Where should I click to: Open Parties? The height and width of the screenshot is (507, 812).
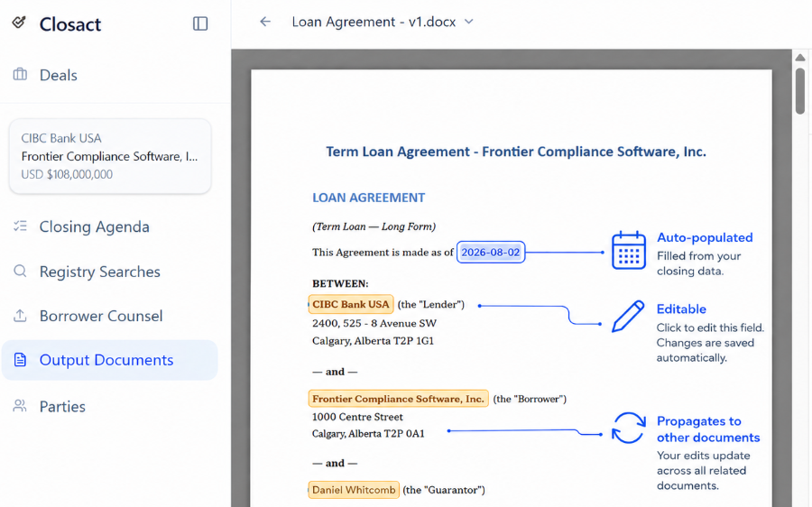pos(62,407)
